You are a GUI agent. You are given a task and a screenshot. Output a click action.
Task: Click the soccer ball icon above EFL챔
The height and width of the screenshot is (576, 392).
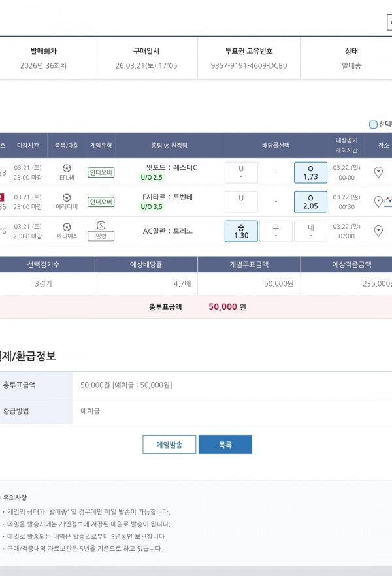(x=67, y=168)
